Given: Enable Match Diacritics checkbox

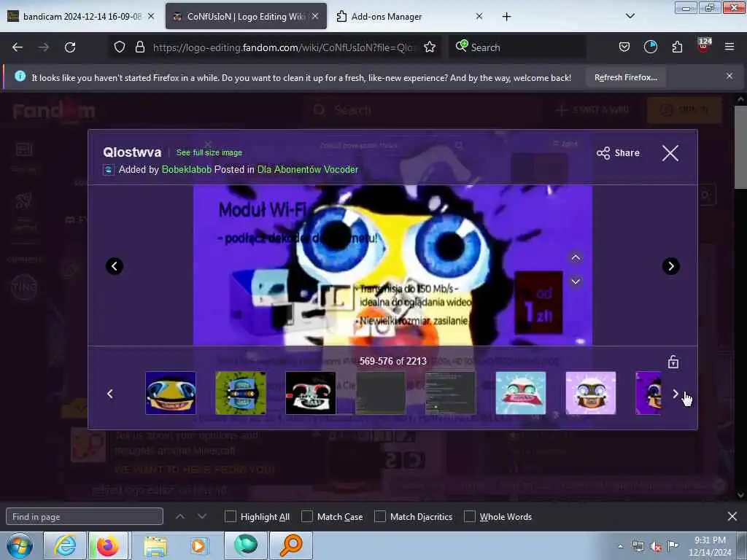Looking at the screenshot, I should 379,516.
